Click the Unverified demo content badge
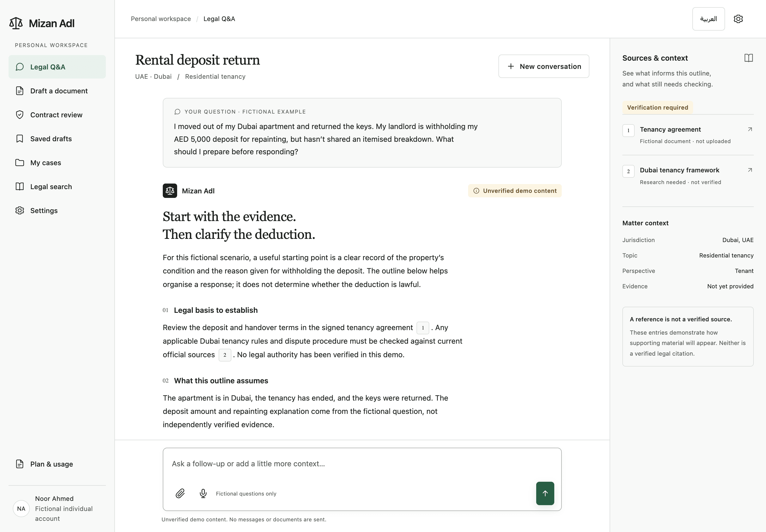766x532 pixels. click(x=515, y=191)
